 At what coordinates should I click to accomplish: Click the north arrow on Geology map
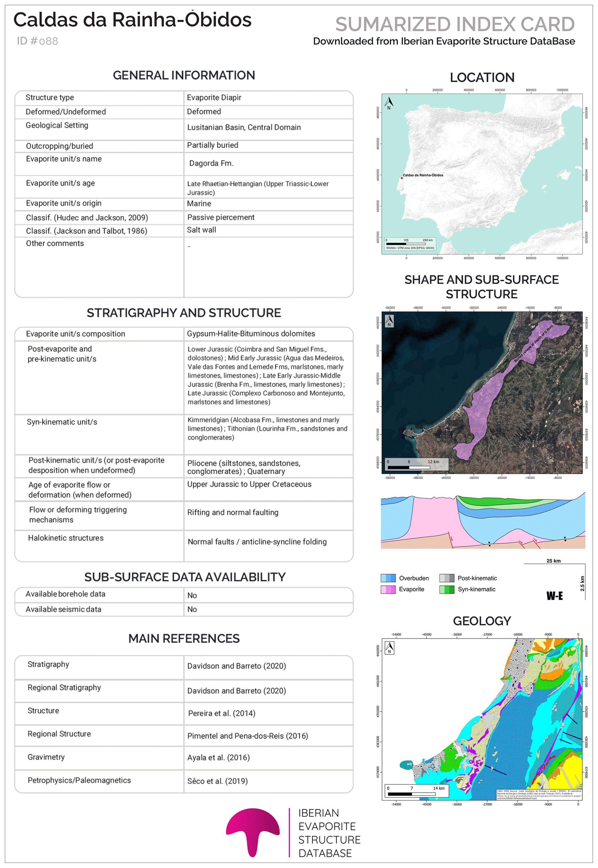(389, 648)
